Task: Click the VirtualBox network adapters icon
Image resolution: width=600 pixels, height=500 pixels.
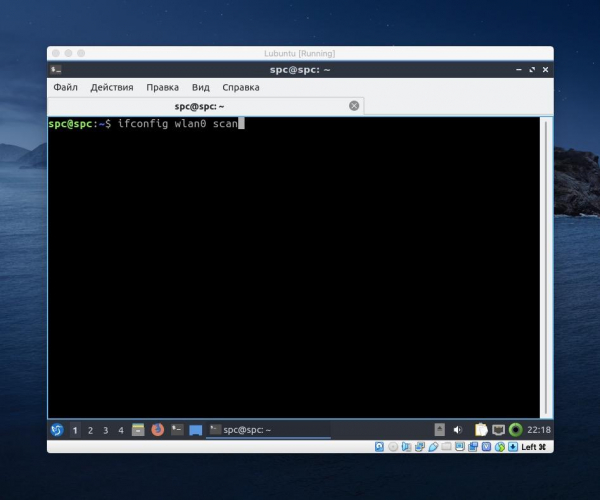Action: [x=420, y=446]
